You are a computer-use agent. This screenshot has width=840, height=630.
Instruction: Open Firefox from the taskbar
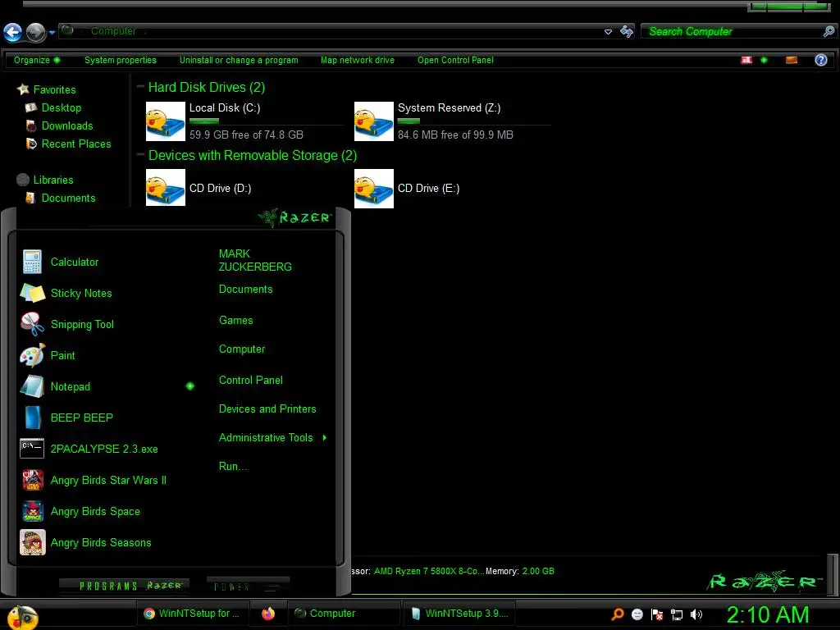coord(268,614)
